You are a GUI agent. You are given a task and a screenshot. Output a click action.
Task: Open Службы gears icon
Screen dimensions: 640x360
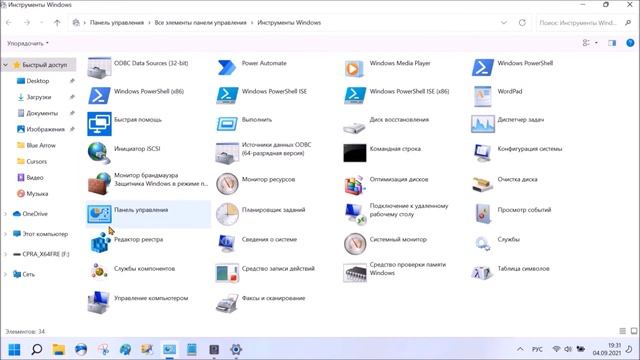(483, 243)
